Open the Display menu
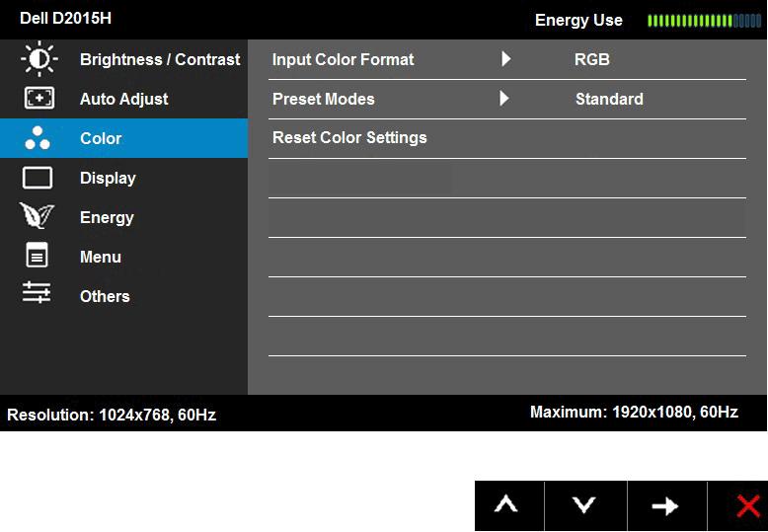The width and height of the screenshot is (768, 532). pyautogui.click(x=124, y=178)
